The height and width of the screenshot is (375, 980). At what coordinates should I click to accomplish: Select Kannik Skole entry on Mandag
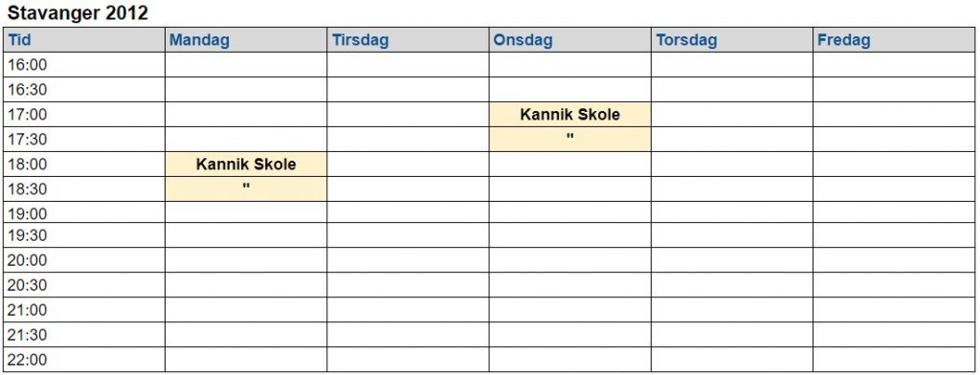point(246,165)
